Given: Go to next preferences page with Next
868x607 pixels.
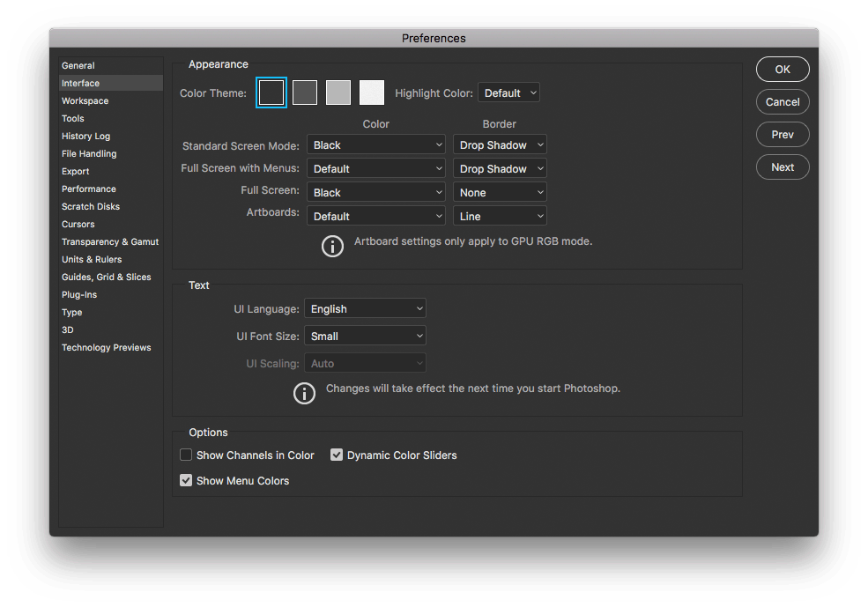Looking at the screenshot, I should click(x=783, y=167).
